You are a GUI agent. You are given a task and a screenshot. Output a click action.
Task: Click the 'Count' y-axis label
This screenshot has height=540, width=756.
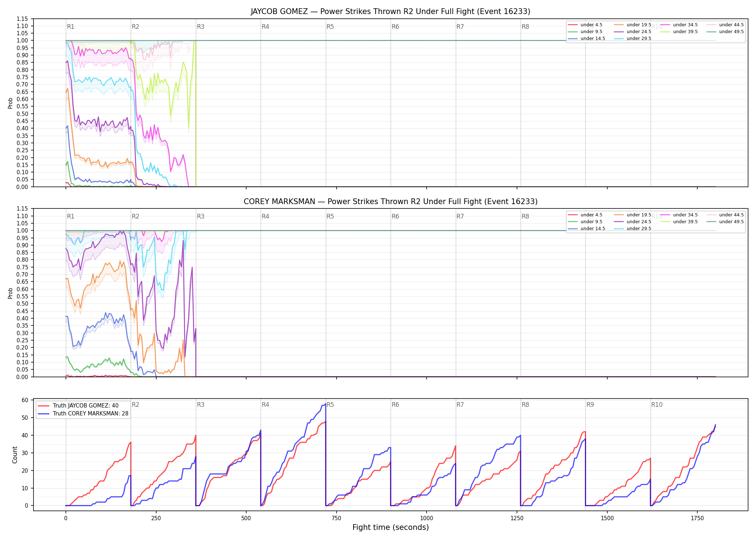tap(15, 455)
